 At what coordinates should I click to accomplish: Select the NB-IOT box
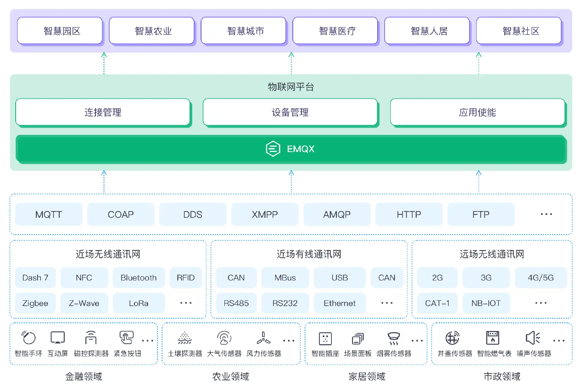pyautogui.click(x=486, y=303)
